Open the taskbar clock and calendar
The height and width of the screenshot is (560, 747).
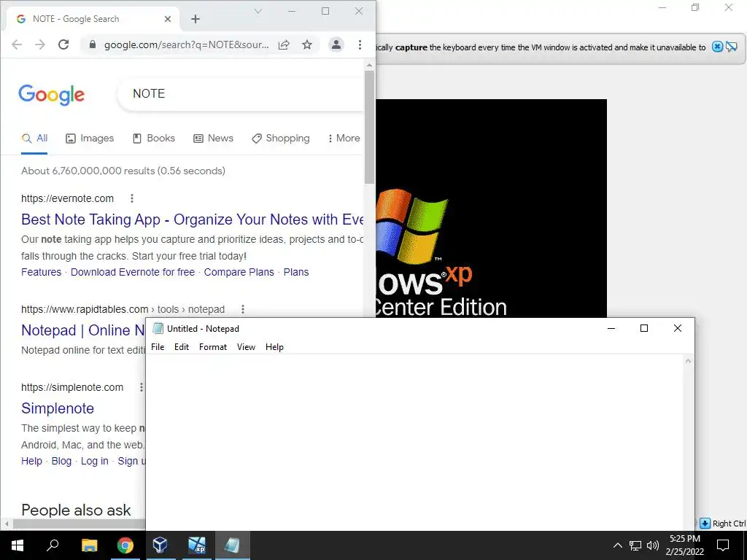(684, 545)
